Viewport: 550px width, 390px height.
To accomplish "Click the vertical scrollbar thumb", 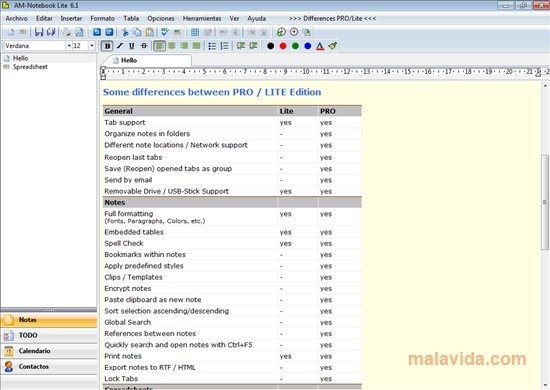I will (x=544, y=202).
